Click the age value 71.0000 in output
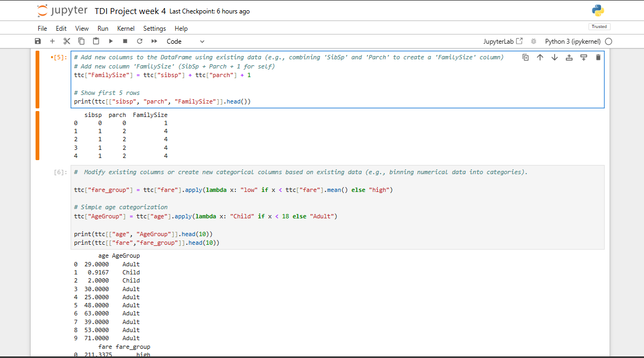Screen dimensions: 644x358 pos(96,338)
